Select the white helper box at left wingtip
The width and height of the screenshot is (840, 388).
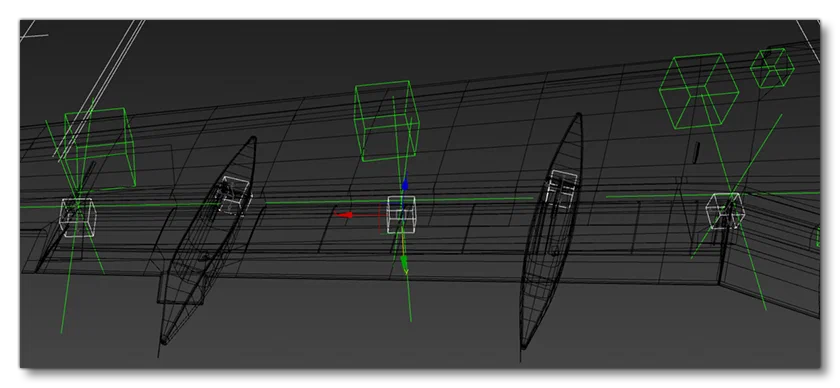[78, 217]
